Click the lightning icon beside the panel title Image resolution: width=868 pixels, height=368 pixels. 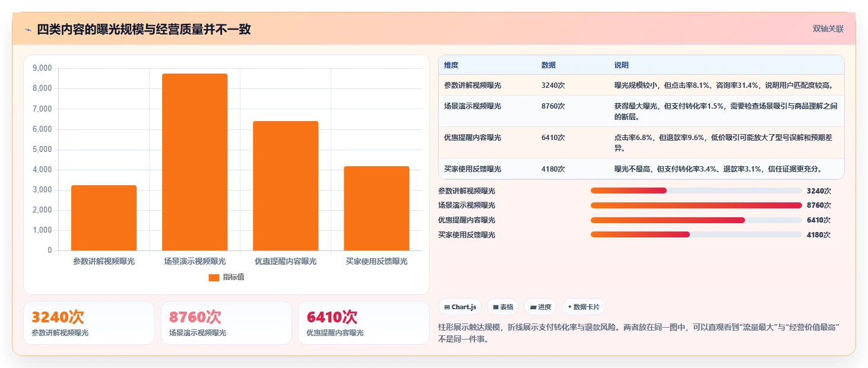pyautogui.click(x=28, y=30)
